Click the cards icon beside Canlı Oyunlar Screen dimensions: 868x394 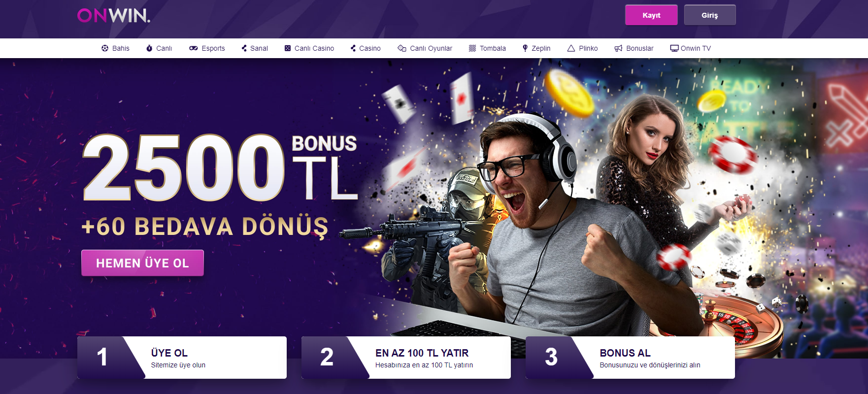pyautogui.click(x=402, y=48)
